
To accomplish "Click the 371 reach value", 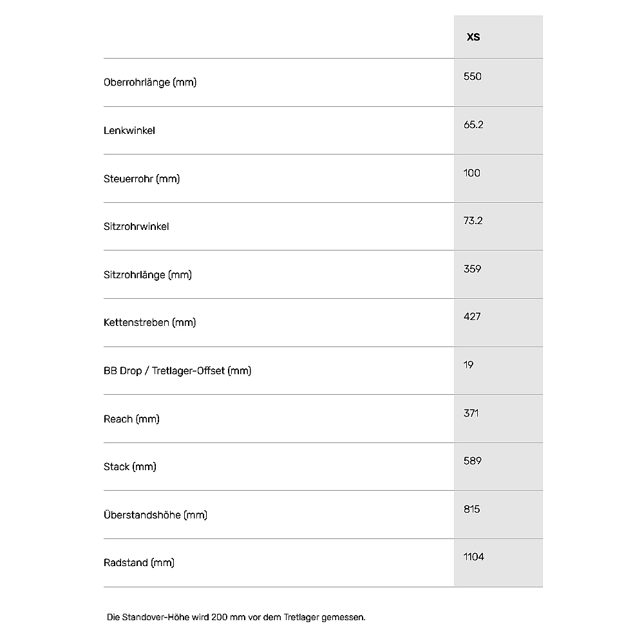I will pyautogui.click(x=471, y=413).
